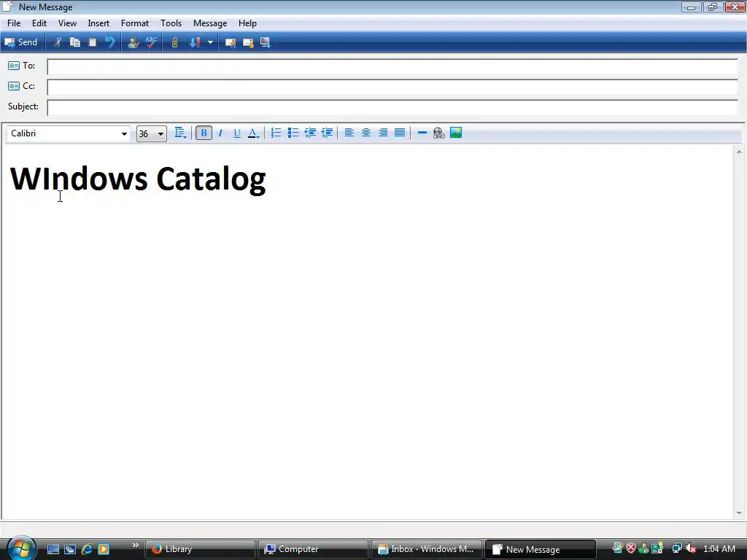The image size is (747, 560).
Task: Open the Edit menu
Action: tap(39, 23)
